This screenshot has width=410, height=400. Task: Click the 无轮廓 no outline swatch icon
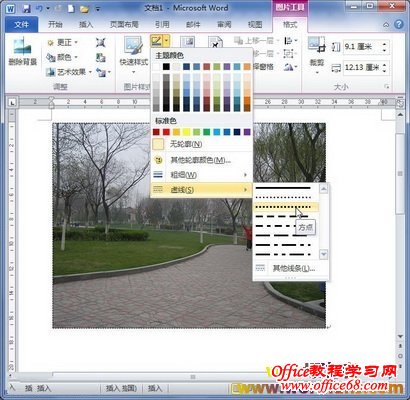(x=158, y=144)
